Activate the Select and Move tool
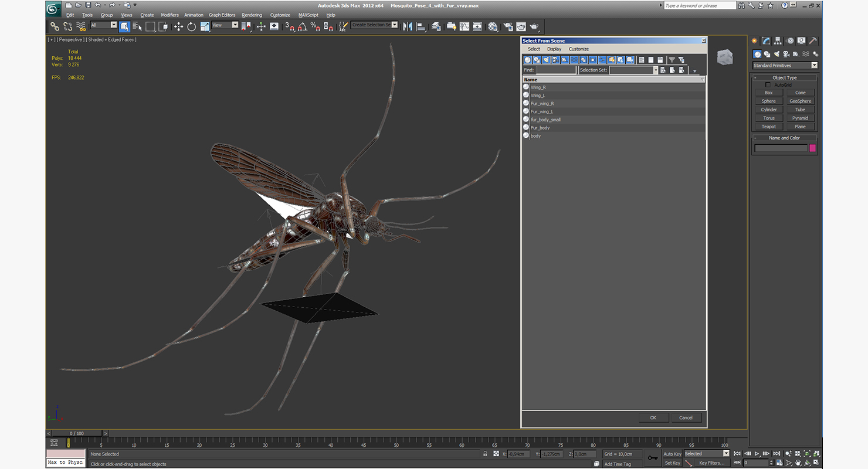868x469 pixels. tap(178, 26)
